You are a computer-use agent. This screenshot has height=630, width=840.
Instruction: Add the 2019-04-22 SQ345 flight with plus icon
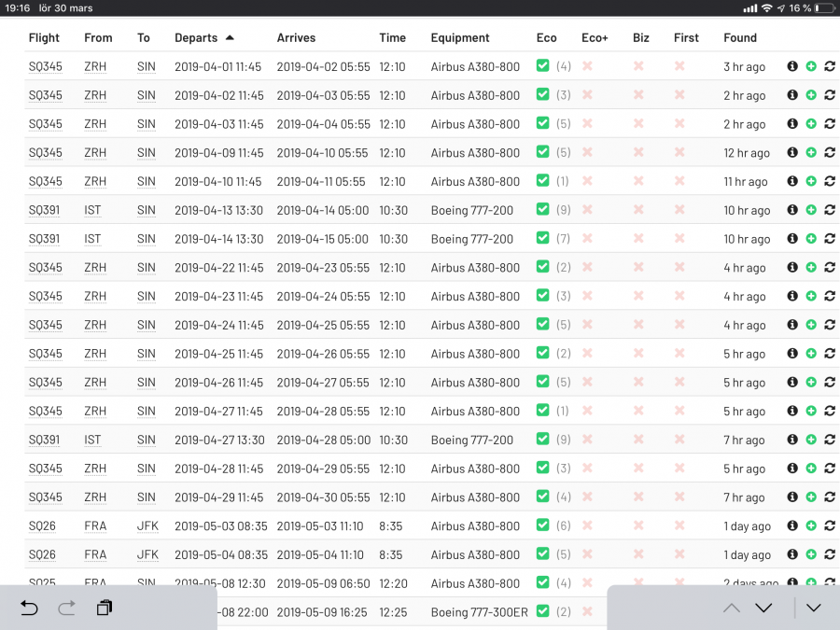click(x=811, y=268)
